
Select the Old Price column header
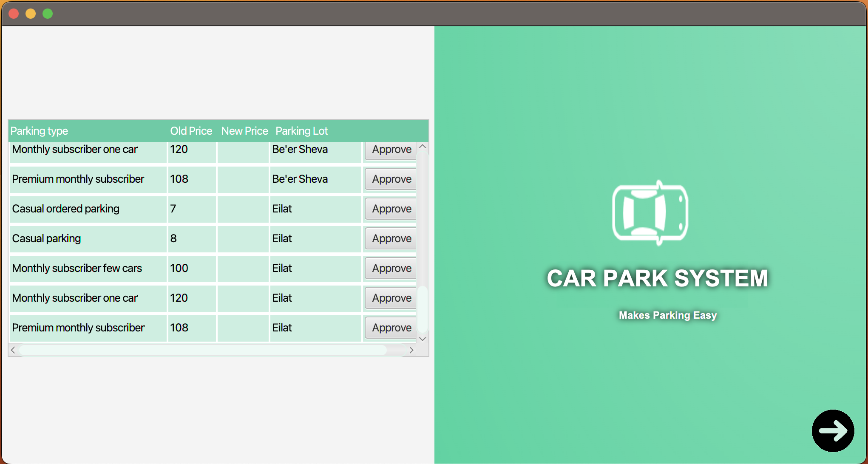191,131
